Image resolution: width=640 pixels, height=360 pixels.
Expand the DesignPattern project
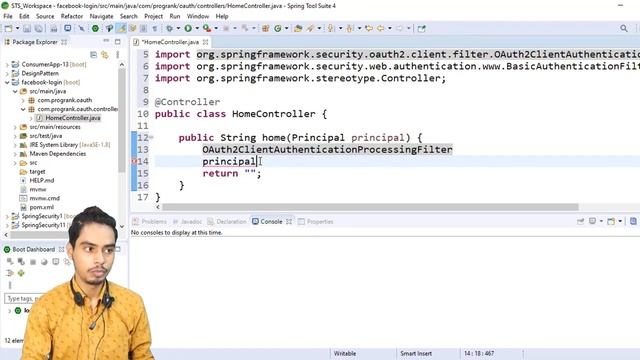[7, 73]
